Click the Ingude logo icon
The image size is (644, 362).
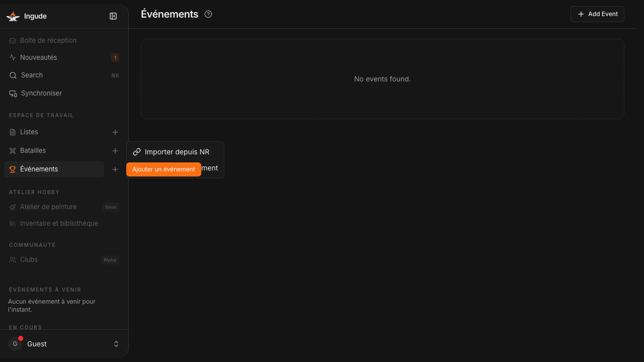[13, 16]
